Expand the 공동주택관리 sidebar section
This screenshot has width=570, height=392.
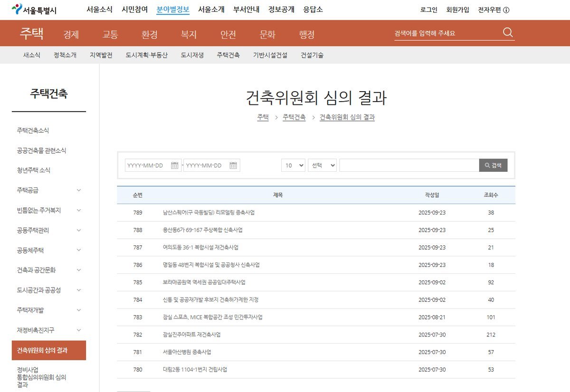[79, 230]
